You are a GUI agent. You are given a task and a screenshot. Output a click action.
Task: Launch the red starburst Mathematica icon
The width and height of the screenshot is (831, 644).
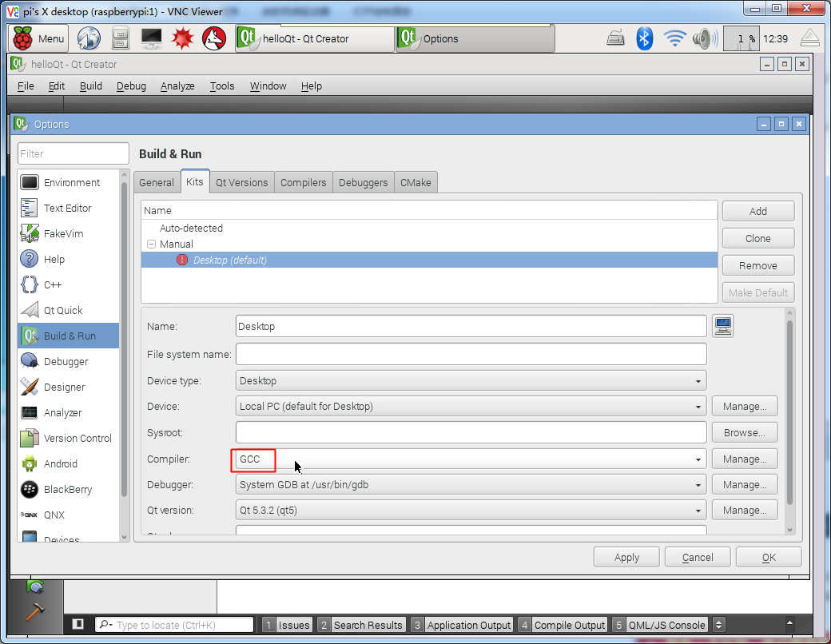pos(183,38)
